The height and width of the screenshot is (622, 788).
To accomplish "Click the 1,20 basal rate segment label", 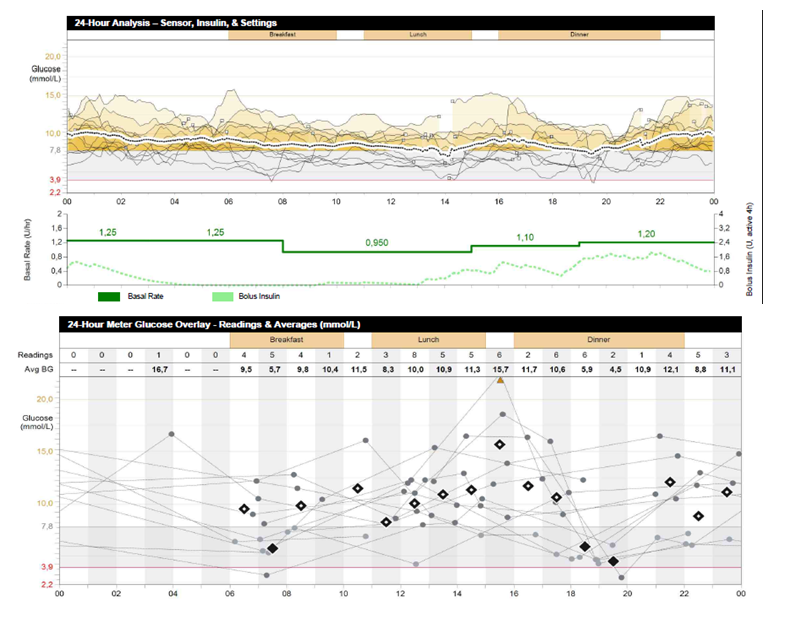I will tap(648, 233).
